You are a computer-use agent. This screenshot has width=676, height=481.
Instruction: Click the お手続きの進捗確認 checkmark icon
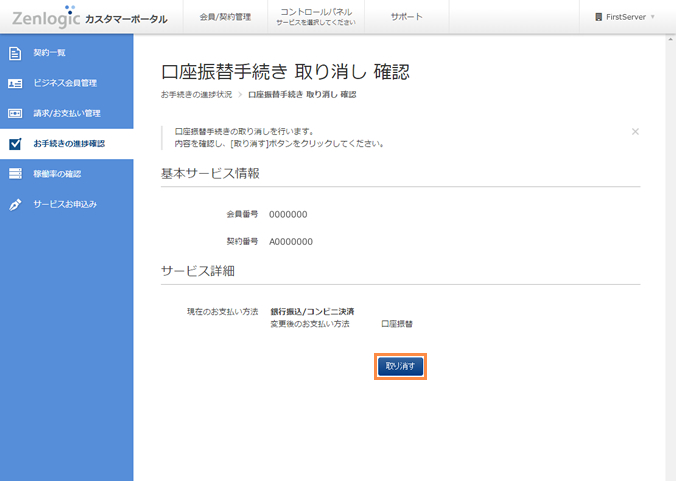click(x=15, y=144)
